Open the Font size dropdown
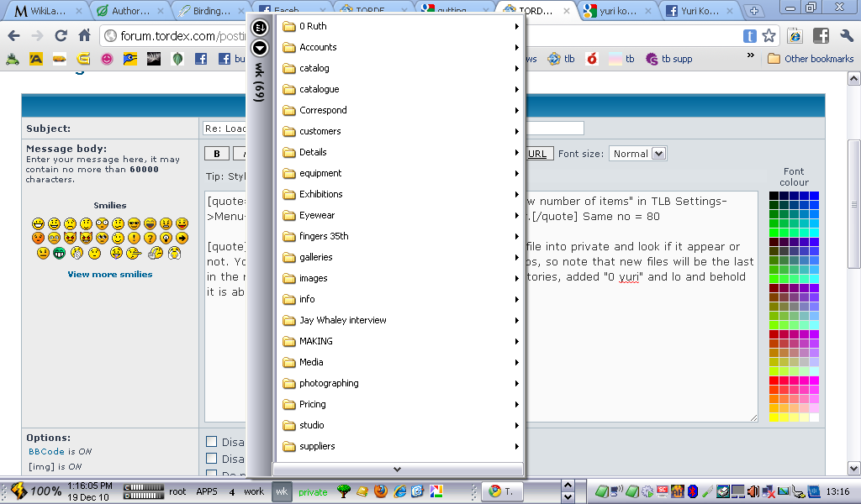Screen dimensions: 861x504 click(x=637, y=154)
